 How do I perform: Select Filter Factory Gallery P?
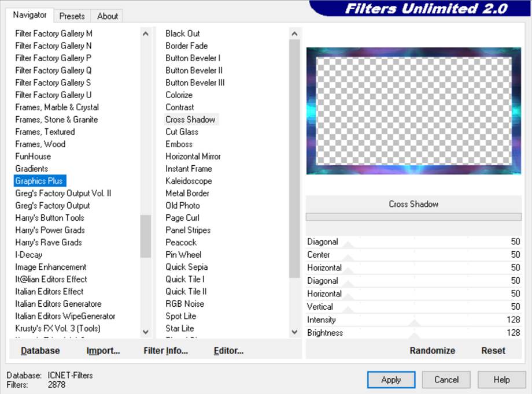coord(53,58)
